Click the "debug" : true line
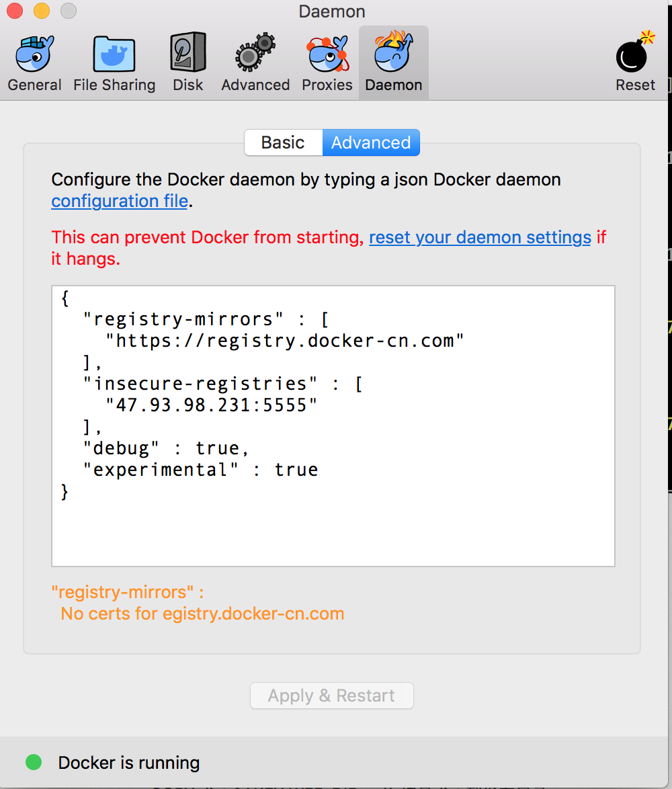Viewport: 672px width, 789px height. 166,448
